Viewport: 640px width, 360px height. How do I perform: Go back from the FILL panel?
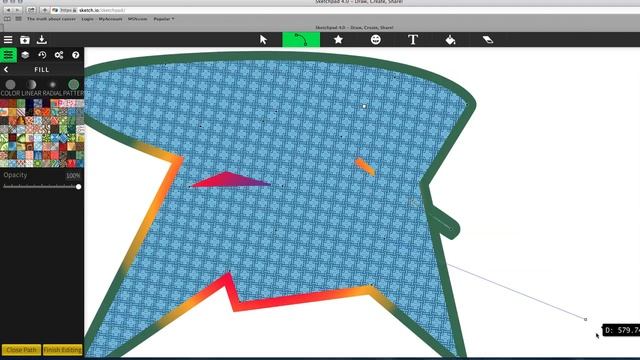coord(6,70)
